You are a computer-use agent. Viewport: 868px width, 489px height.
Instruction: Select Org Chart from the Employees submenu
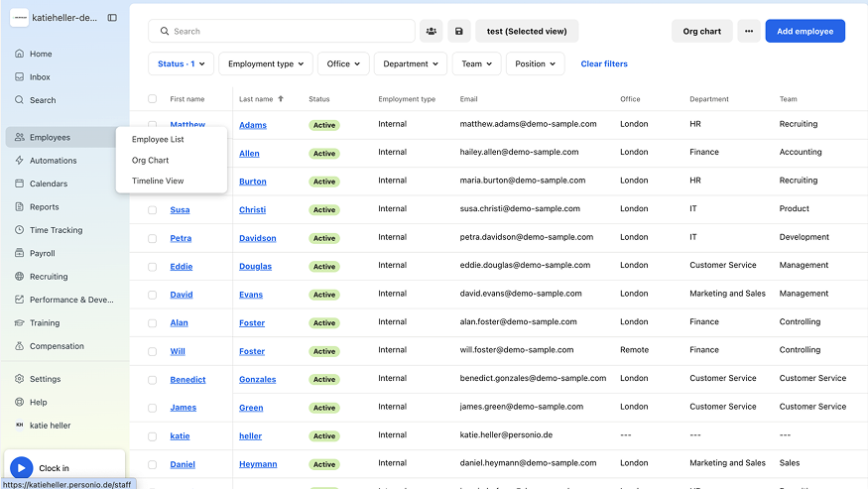coord(151,160)
